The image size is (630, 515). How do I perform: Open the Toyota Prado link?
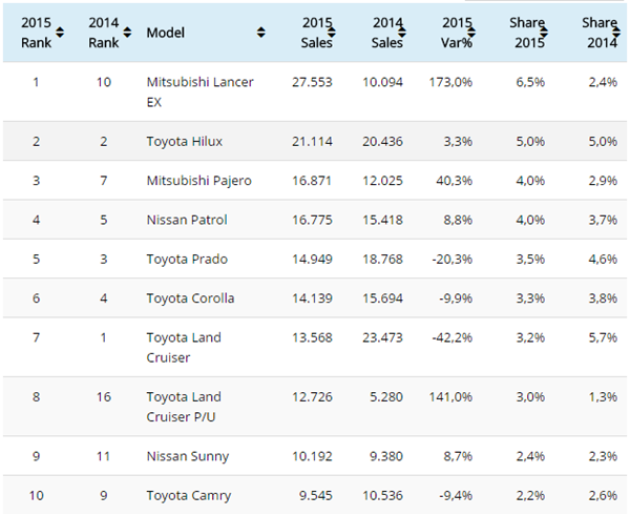(x=187, y=259)
